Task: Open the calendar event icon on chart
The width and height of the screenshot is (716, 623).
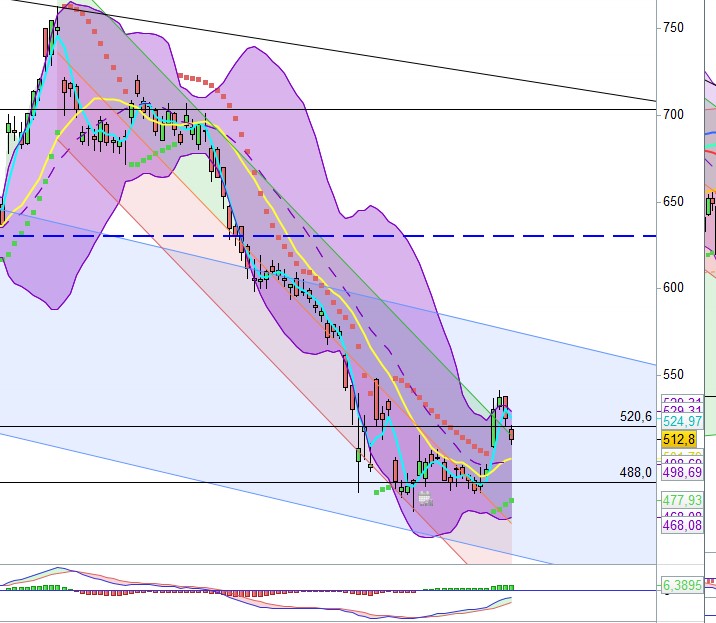Action: [426, 498]
